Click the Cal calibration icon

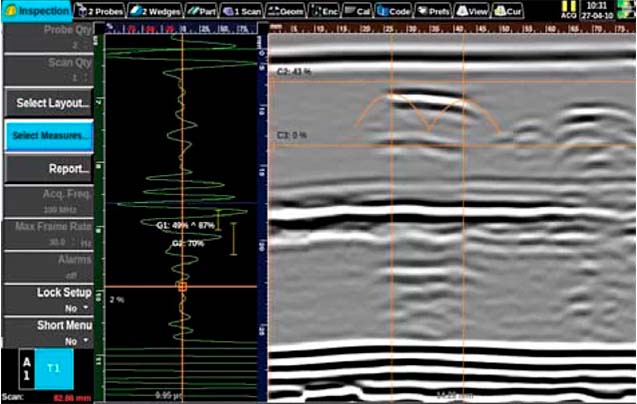[x=358, y=10]
